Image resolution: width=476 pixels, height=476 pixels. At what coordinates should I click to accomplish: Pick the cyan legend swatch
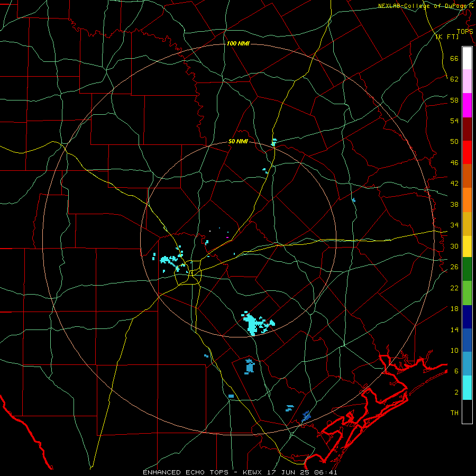[x=467, y=388]
